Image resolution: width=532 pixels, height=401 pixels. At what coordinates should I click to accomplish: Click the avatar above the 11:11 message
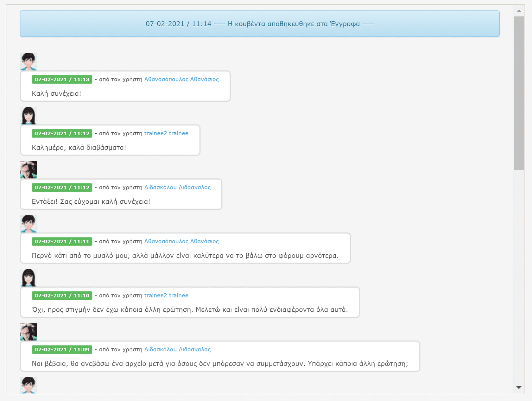pos(28,224)
